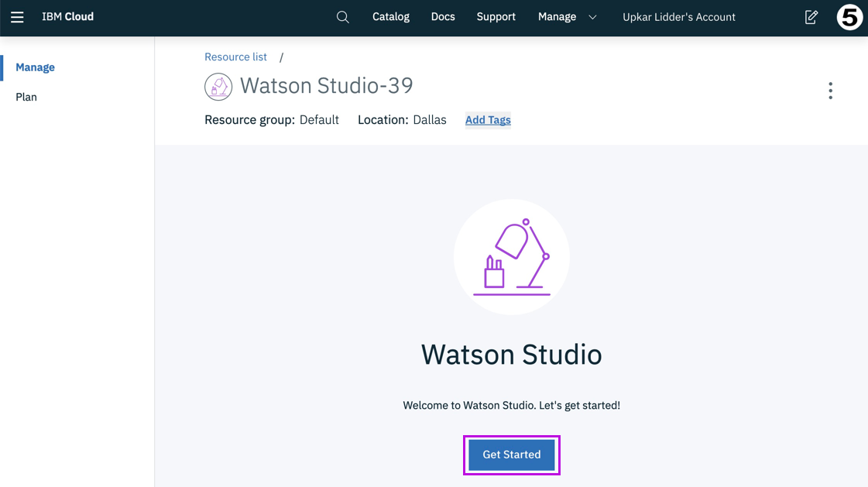Click the Add Tags link
868x487 pixels.
point(488,120)
